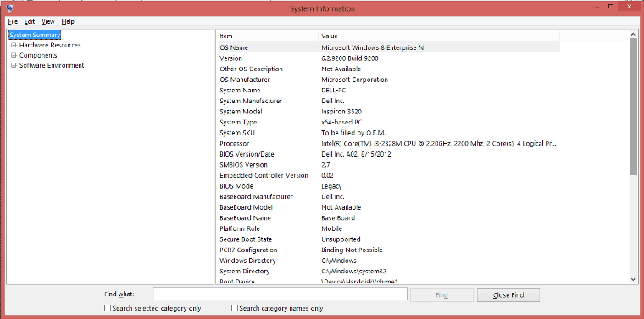Viewport: 644px width, 319px height.
Task: Click the Mobile value
Action: tap(331, 228)
